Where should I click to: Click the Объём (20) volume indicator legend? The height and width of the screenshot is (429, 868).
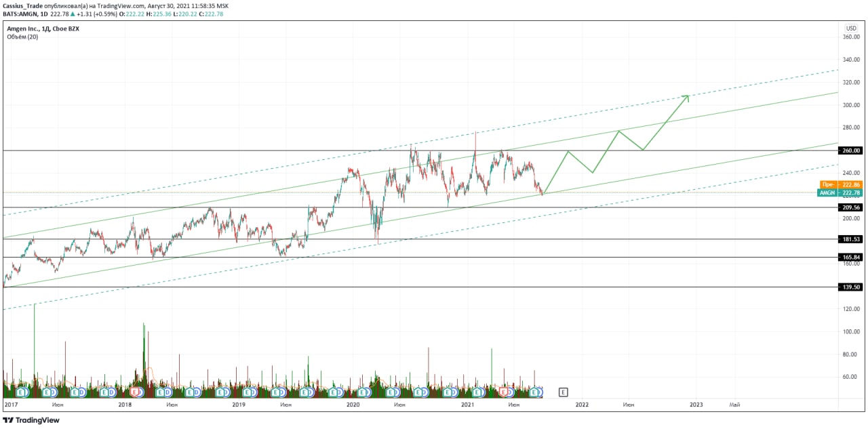coord(22,37)
